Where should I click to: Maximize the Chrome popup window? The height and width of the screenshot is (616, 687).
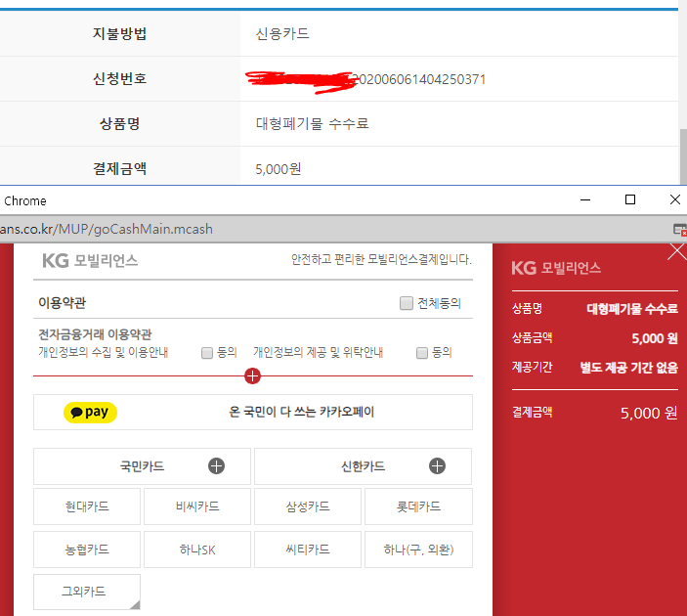[630, 199]
